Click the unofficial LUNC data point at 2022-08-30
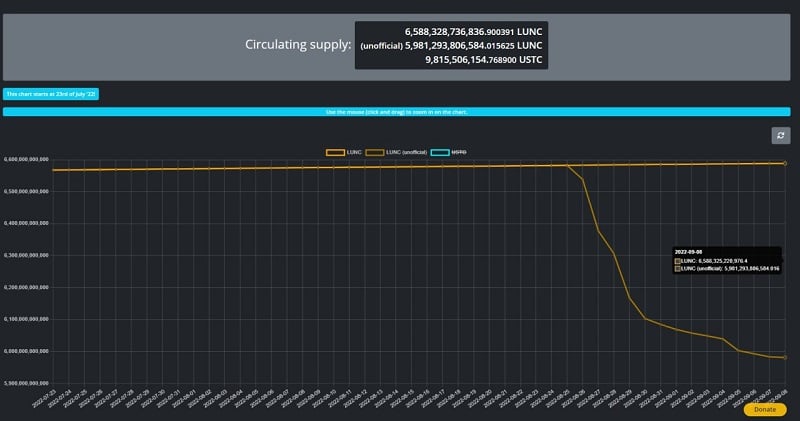This screenshot has height=421, width=800. click(x=645, y=319)
